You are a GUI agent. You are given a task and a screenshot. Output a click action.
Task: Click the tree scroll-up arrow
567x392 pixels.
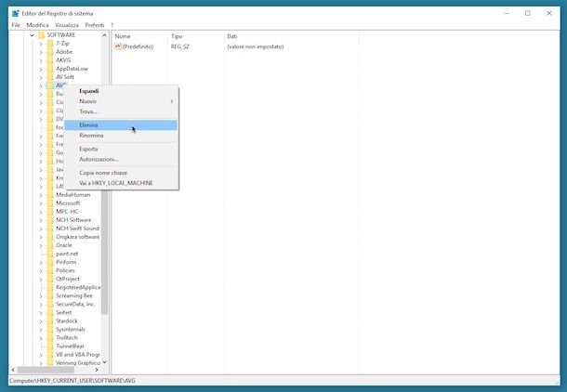pos(104,35)
